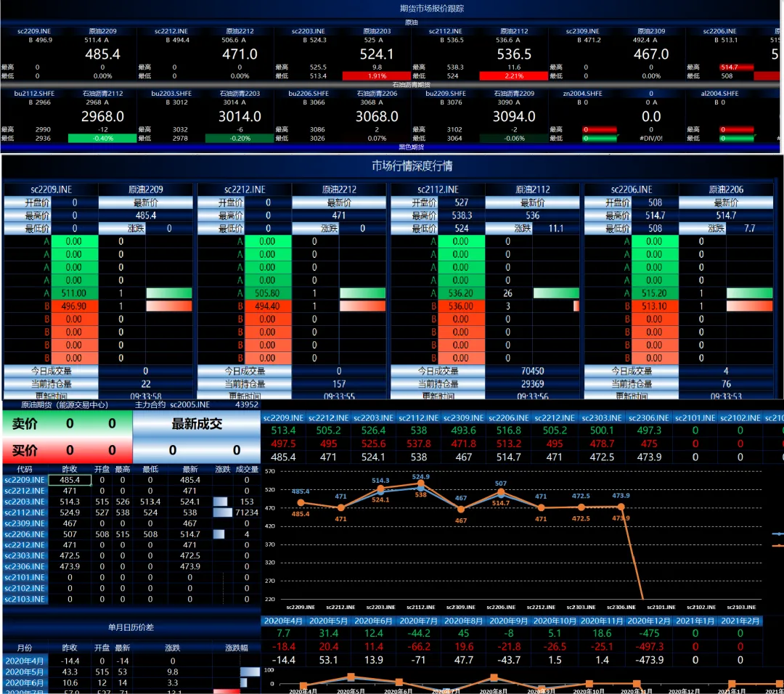The image size is (784, 694).
Task: Select bid price 513.10 in the depth panel
Action: coord(654,306)
